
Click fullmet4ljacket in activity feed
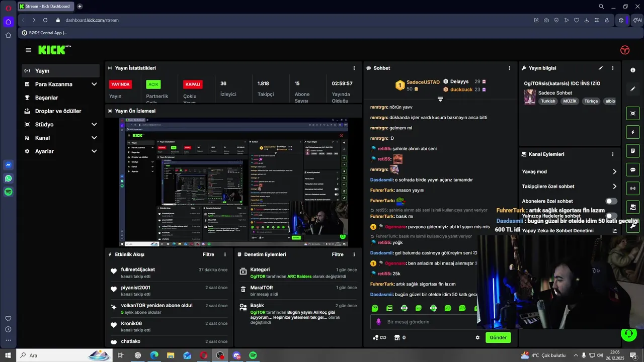138,269
